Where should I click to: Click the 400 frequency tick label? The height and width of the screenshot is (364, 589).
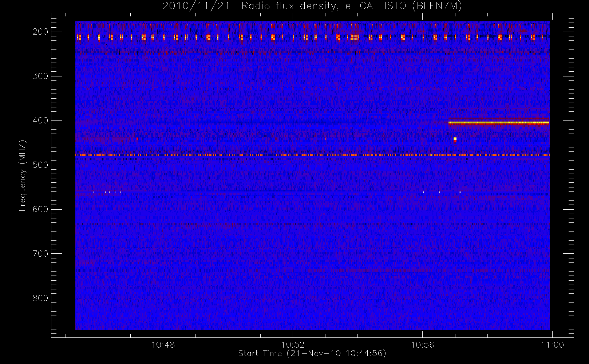pyautogui.click(x=40, y=120)
